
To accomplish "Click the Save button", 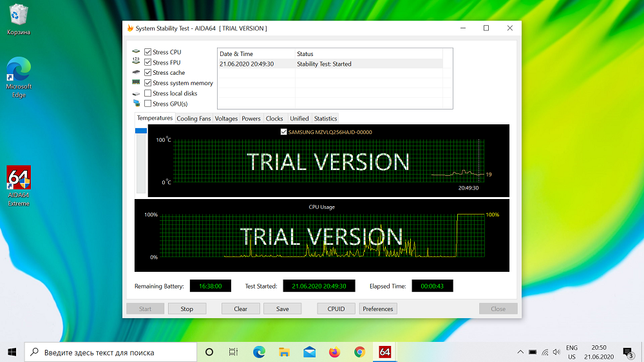I will coord(283,309).
